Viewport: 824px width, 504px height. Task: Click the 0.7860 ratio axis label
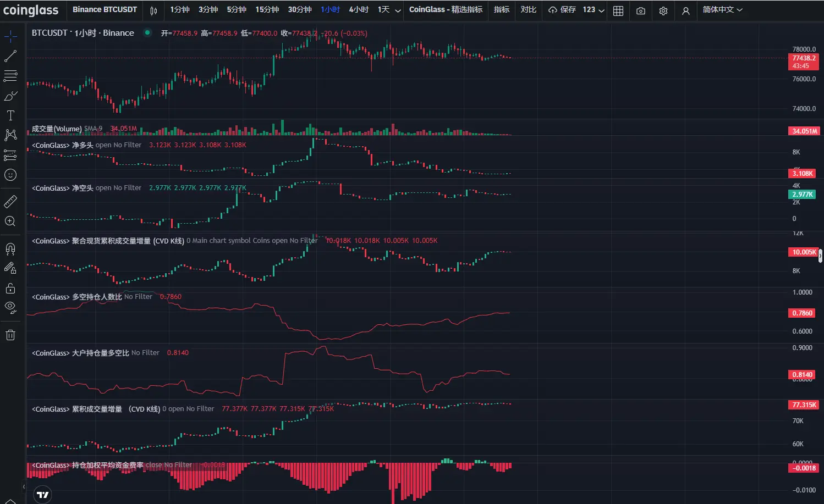coord(802,313)
